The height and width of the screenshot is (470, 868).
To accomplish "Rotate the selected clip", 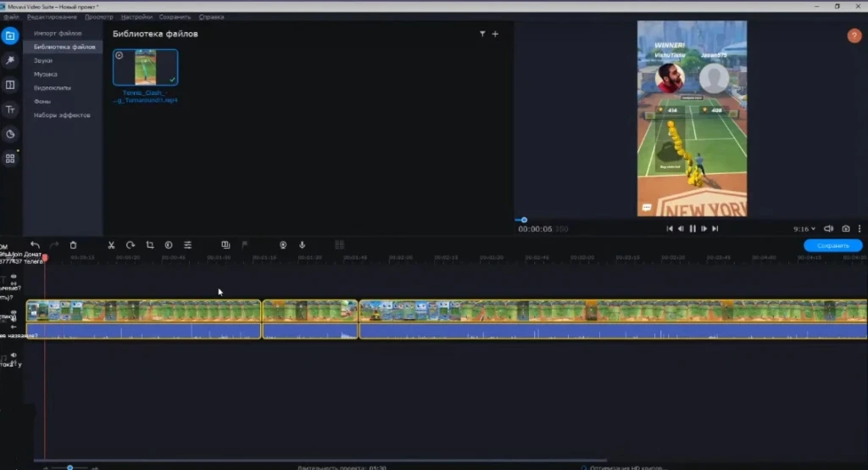I will click(x=130, y=245).
